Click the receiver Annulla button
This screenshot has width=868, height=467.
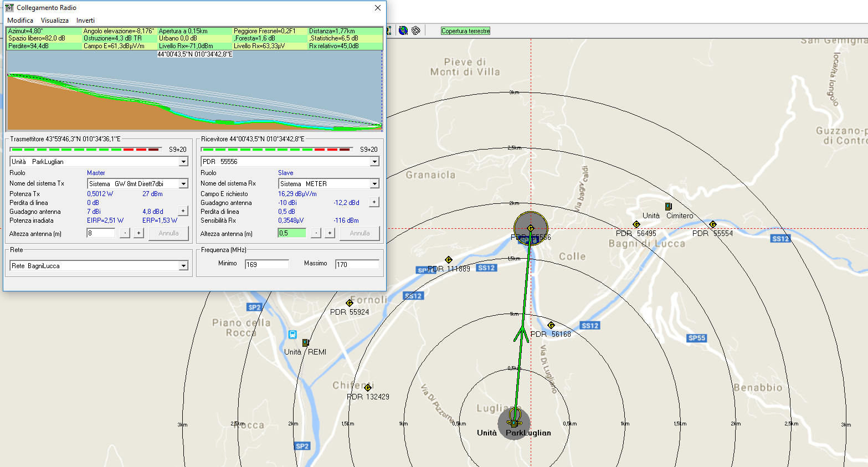(x=359, y=233)
